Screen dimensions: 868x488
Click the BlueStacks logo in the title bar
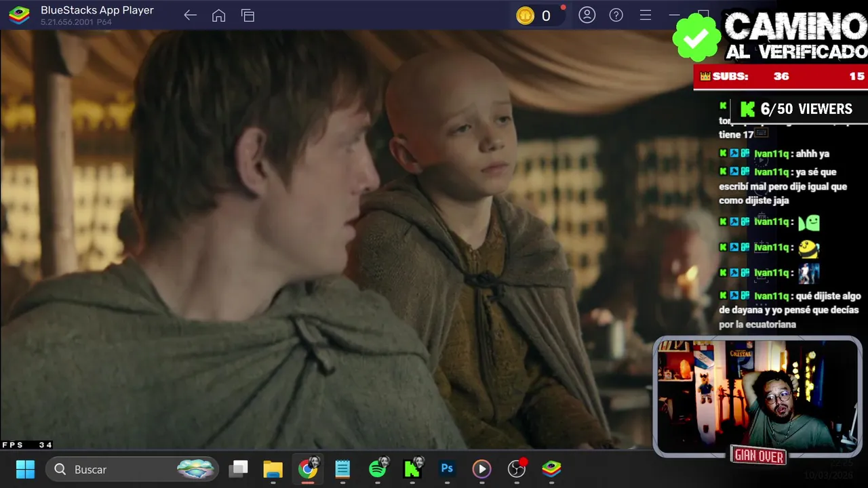pos(19,15)
